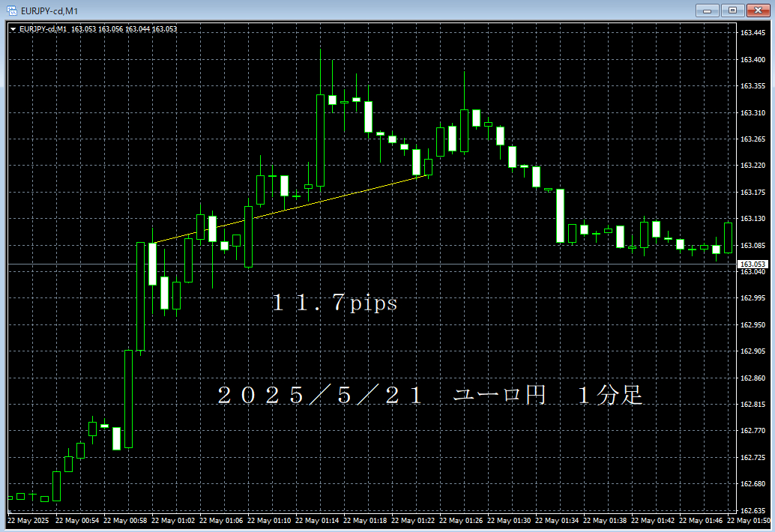775x532 pixels.
Task: Close the EURJPY-cd chart window
Action: tap(758, 10)
